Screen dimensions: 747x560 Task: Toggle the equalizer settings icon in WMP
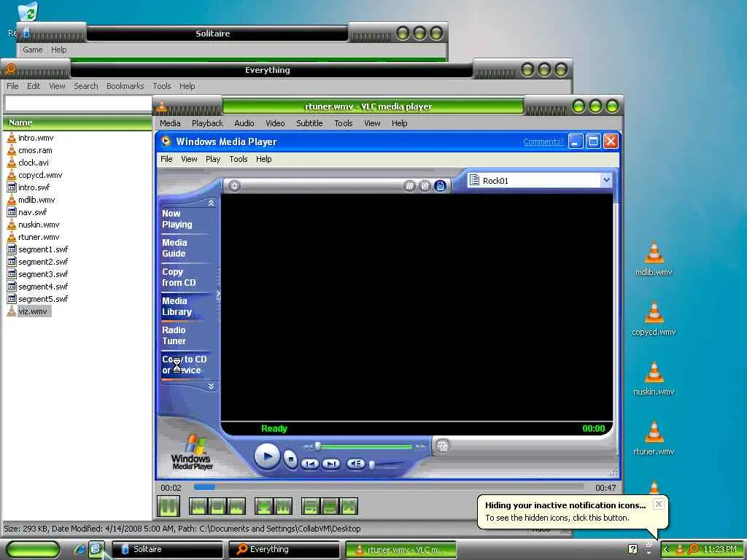(425, 186)
